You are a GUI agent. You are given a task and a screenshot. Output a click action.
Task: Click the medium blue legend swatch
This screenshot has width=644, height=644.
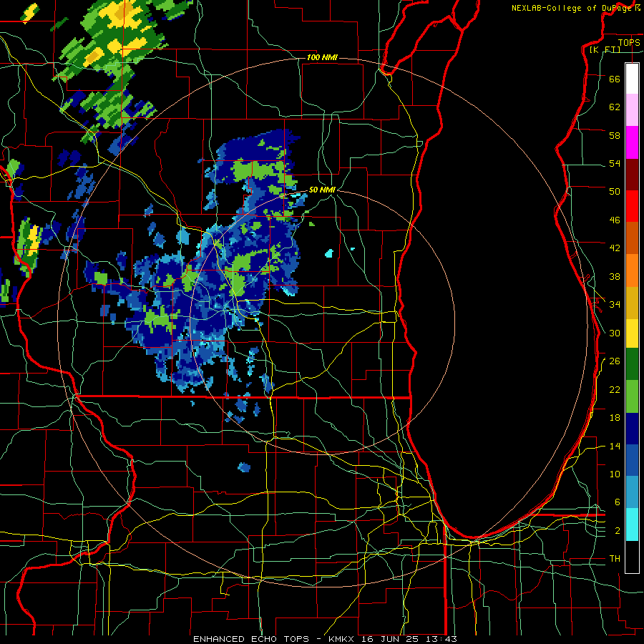pyautogui.click(x=632, y=460)
